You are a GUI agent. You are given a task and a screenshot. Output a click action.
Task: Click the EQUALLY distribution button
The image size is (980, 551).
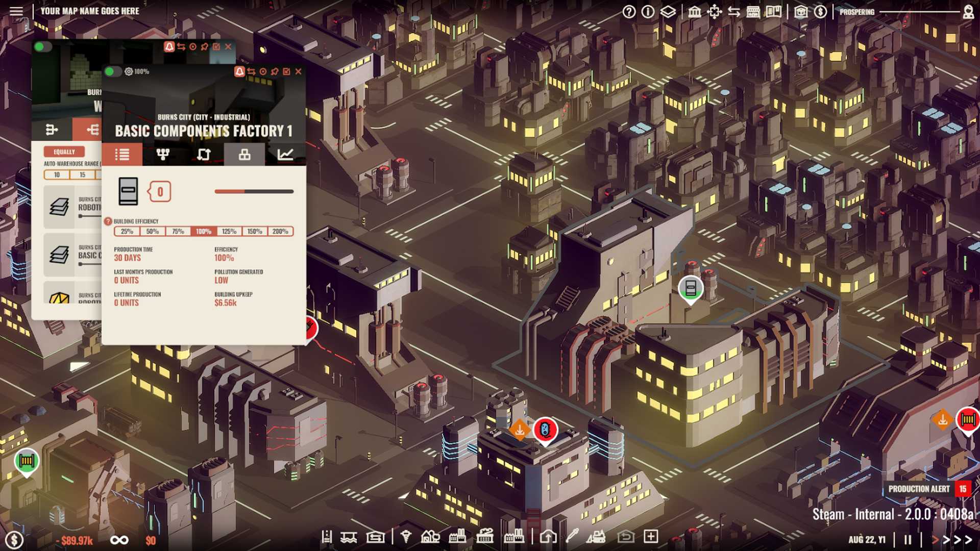[64, 152]
